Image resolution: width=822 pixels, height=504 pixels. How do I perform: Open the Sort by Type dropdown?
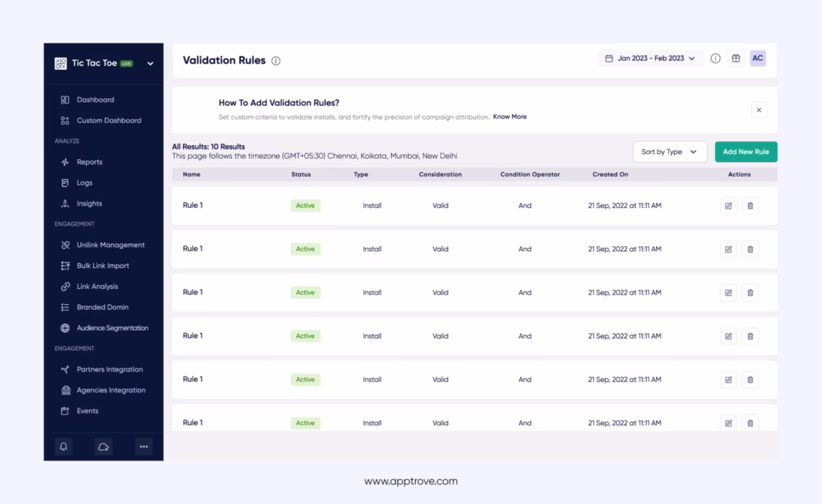(x=670, y=152)
